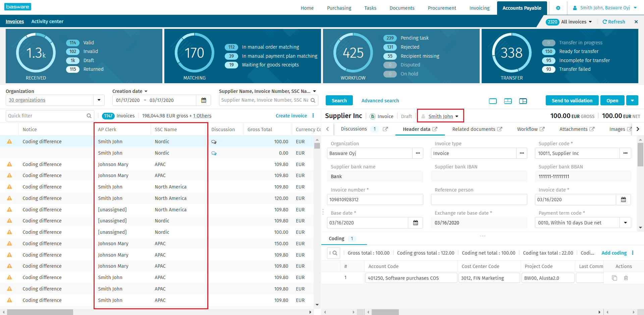Switch to single-pane layout view
The height and width of the screenshot is (315, 644).
(x=493, y=101)
